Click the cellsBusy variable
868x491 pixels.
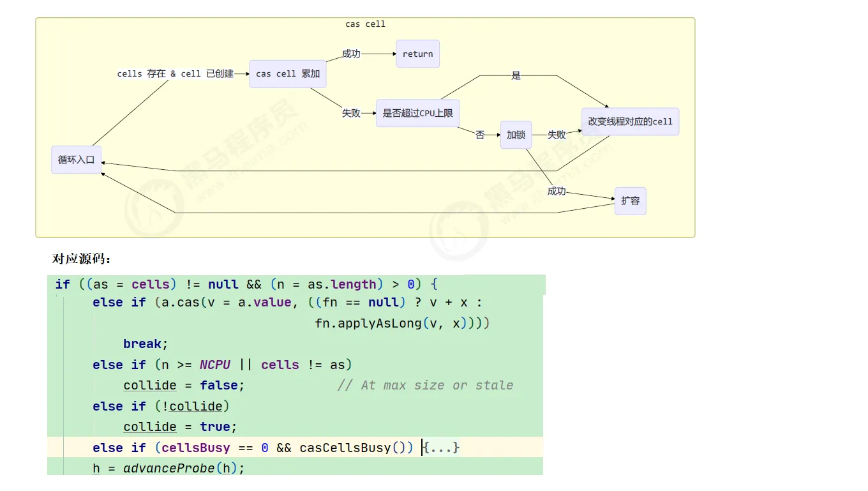196,448
